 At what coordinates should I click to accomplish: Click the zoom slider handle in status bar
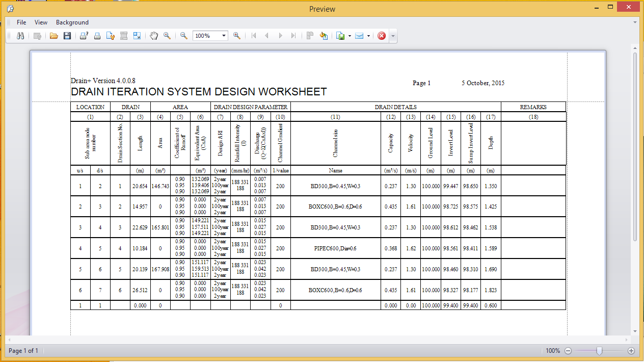coord(600,351)
